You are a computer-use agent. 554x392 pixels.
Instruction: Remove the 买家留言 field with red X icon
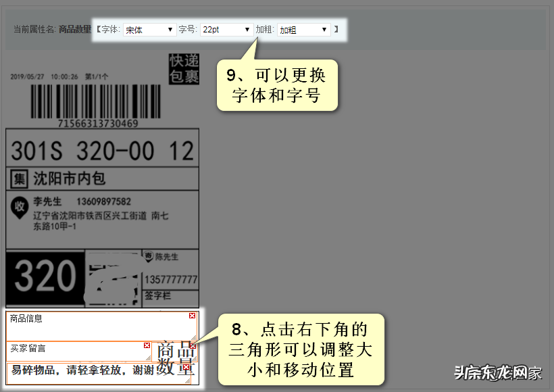[147, 345]
